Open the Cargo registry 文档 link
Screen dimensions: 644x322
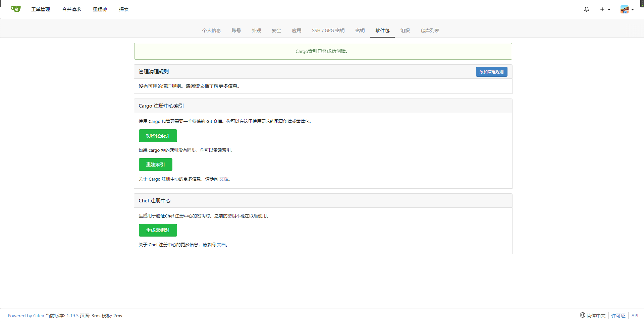(x=224, y=179)
